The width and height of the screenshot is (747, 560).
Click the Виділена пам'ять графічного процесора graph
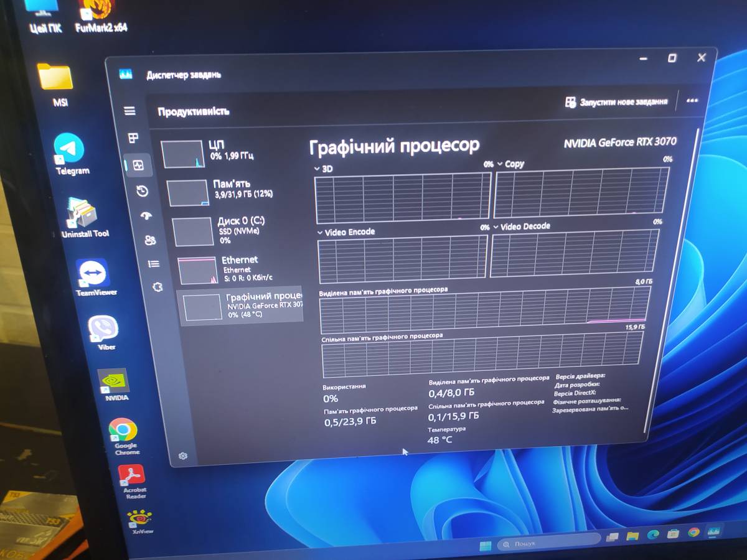coord(484,311)
